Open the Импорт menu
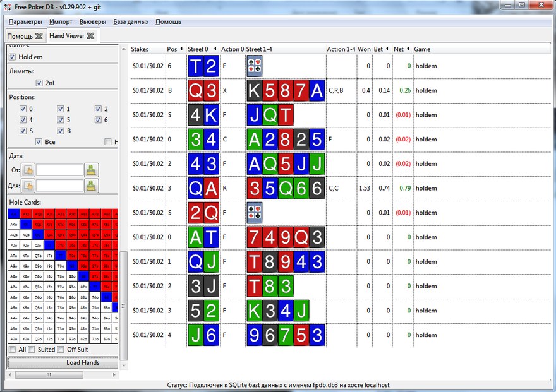The height and width of the screenshot is (392, 556). (x=61, y=21)
